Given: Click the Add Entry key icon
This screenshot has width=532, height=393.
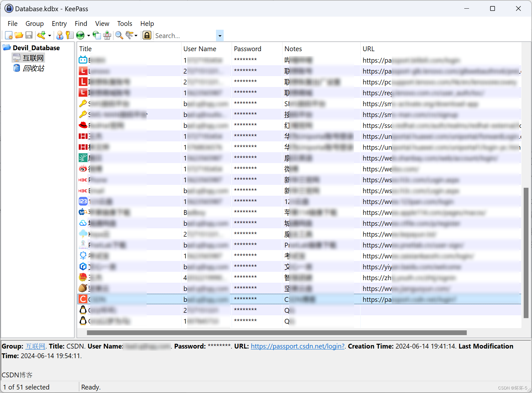Looking at the screenshot, I should (41, 35).
